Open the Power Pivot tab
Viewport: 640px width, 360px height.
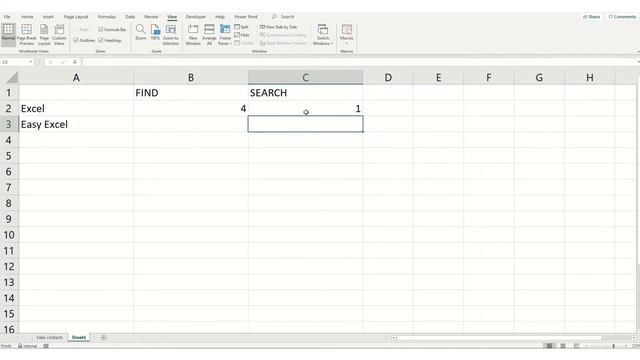pyautogui.click(x=246, y=17)
